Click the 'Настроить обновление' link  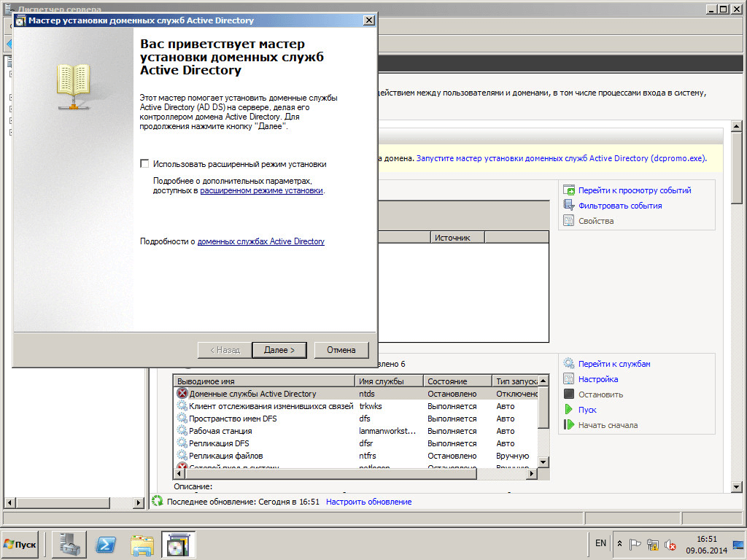[x=368, y=502]
